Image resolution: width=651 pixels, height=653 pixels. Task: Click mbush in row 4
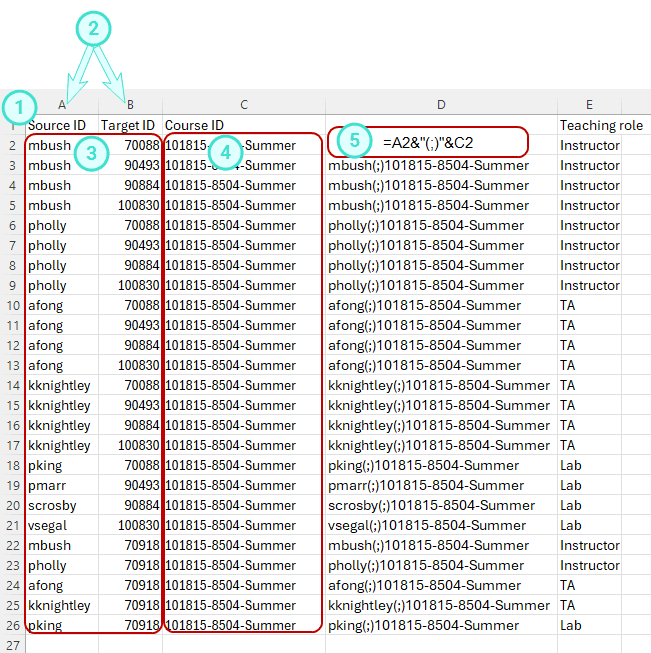(62, 185)
